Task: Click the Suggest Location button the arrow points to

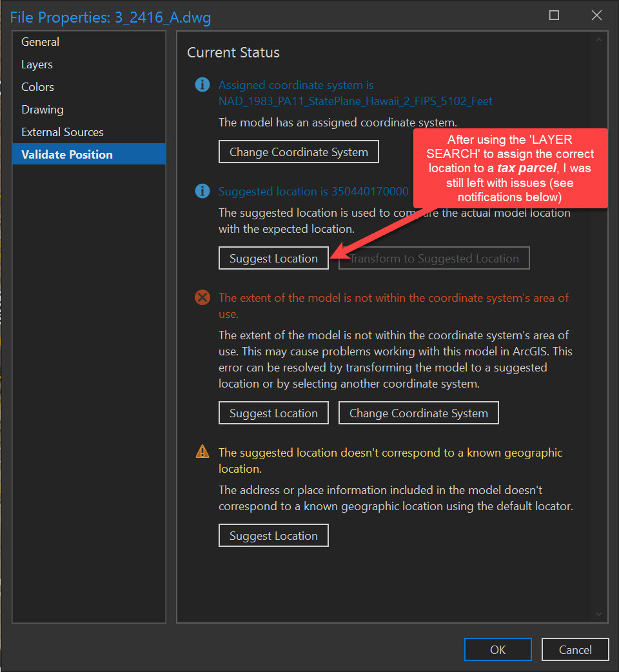Action: tap(273, 258)
